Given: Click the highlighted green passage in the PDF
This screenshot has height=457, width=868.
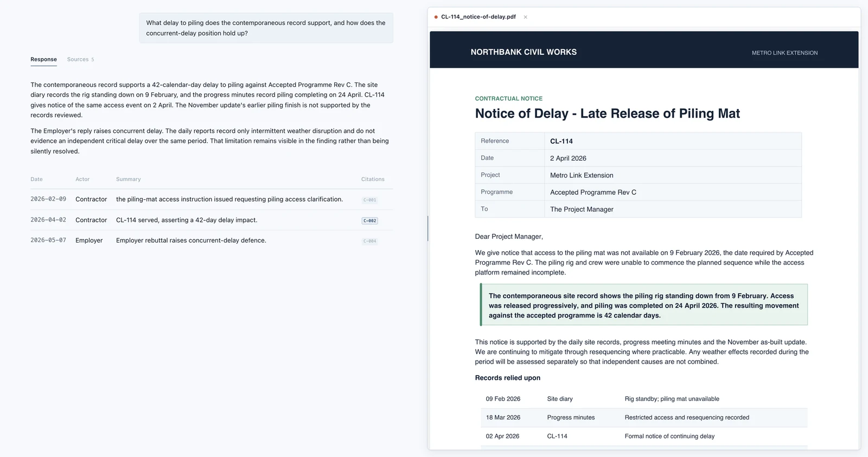Looking at the screenshot, I should (x=644, y=305).
